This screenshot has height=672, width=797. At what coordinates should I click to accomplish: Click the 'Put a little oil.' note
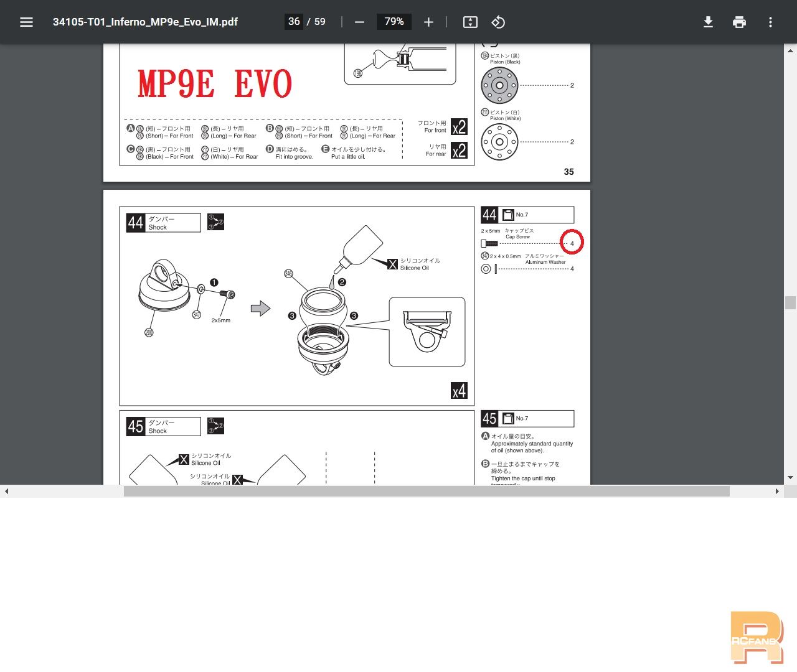[x=348, y=157]
